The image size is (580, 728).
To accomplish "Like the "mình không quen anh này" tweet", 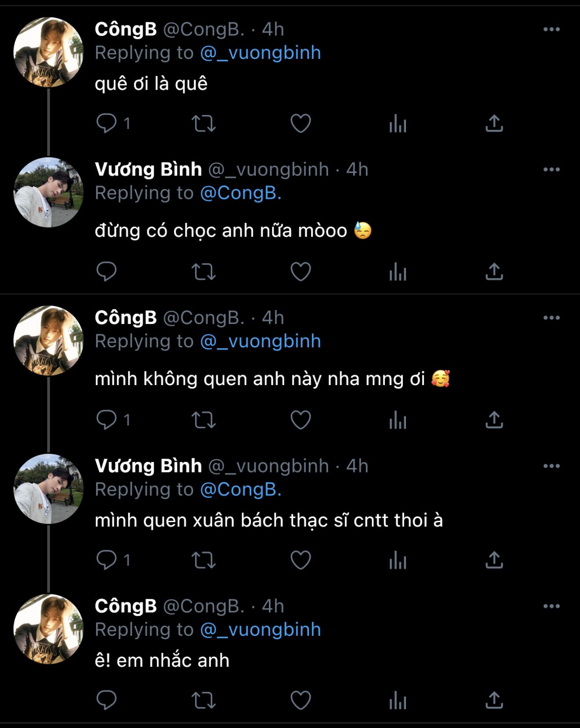I will pyautogui.click(x=301, y=420).
